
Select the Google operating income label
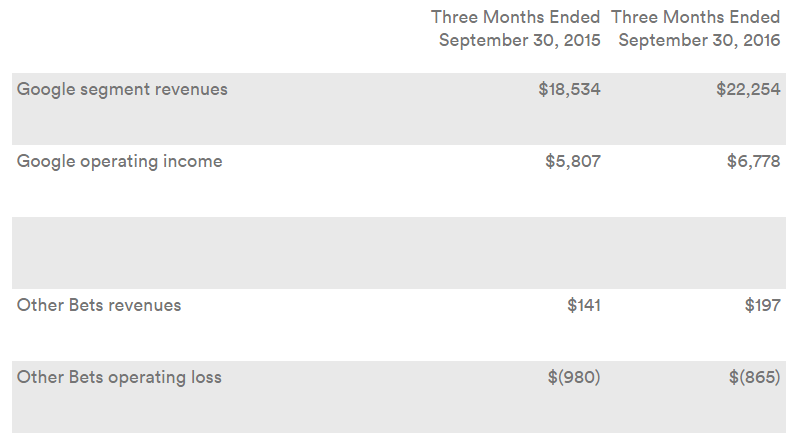coord(119,162)
